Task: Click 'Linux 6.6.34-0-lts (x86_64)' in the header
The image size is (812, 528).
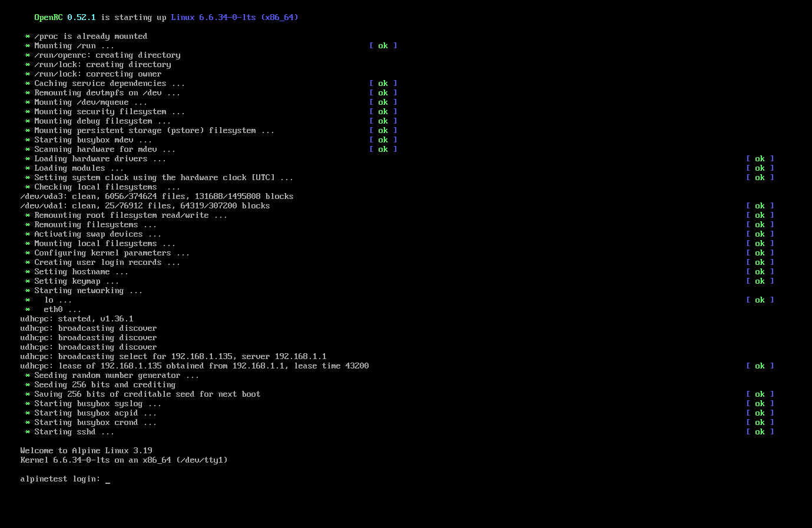Action: pyautogui.click(x=234, y=18)
